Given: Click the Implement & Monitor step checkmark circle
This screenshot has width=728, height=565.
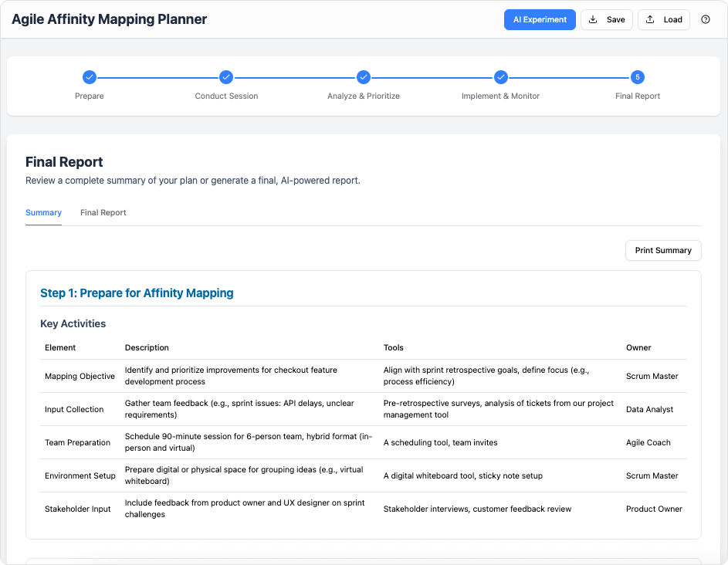Looking at the screenshot, I should click(500, 77).
